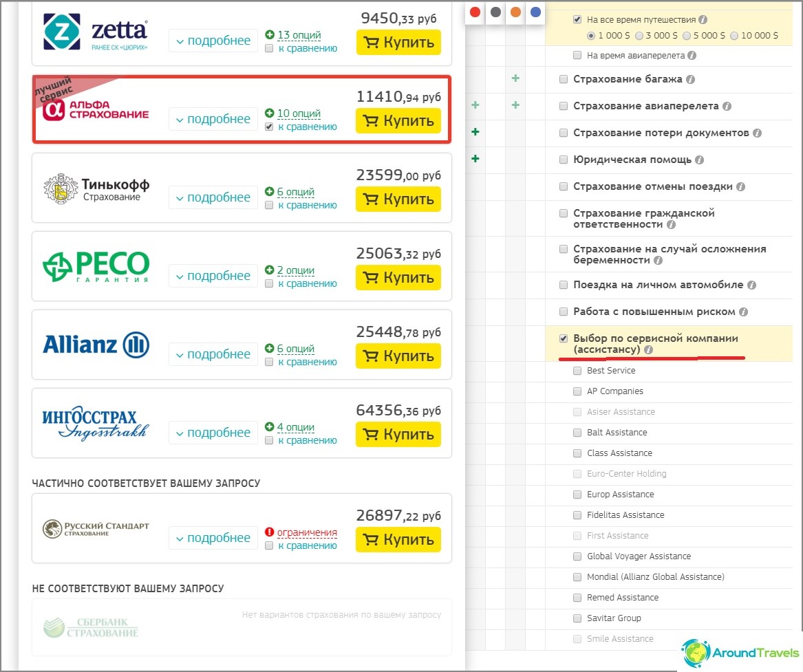Expand подробнее for Allianz
This screenshot has width=803, height=672.
click(x=213, y=354)
